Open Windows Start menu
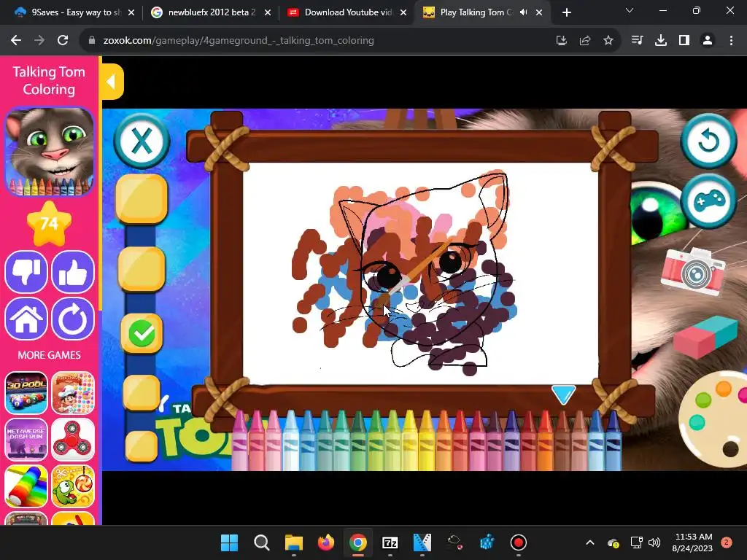 [229, 542]
